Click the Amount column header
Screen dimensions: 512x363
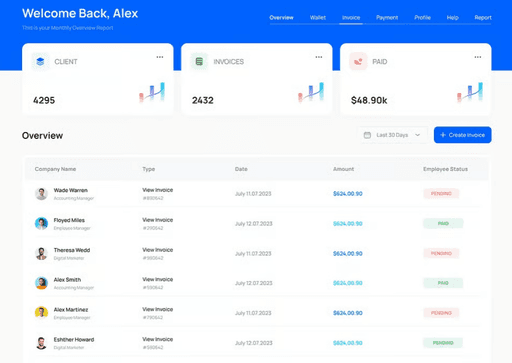click(x=343, y=169)
